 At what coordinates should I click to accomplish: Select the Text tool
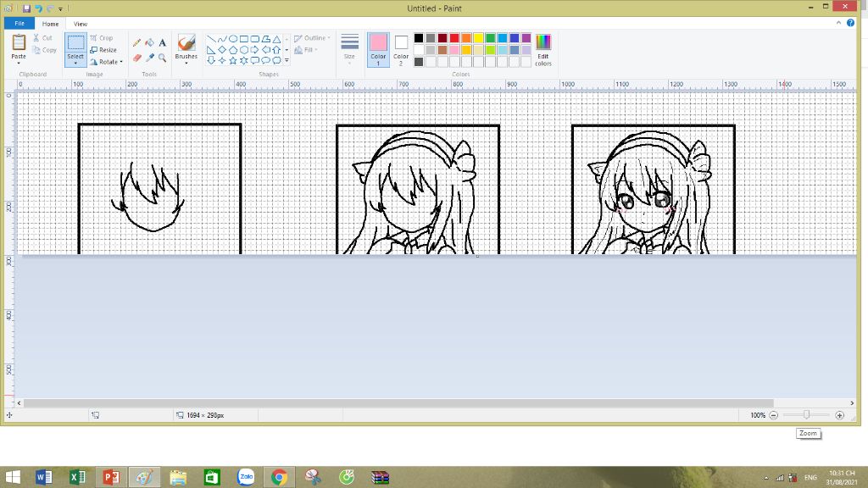(162, 42)
